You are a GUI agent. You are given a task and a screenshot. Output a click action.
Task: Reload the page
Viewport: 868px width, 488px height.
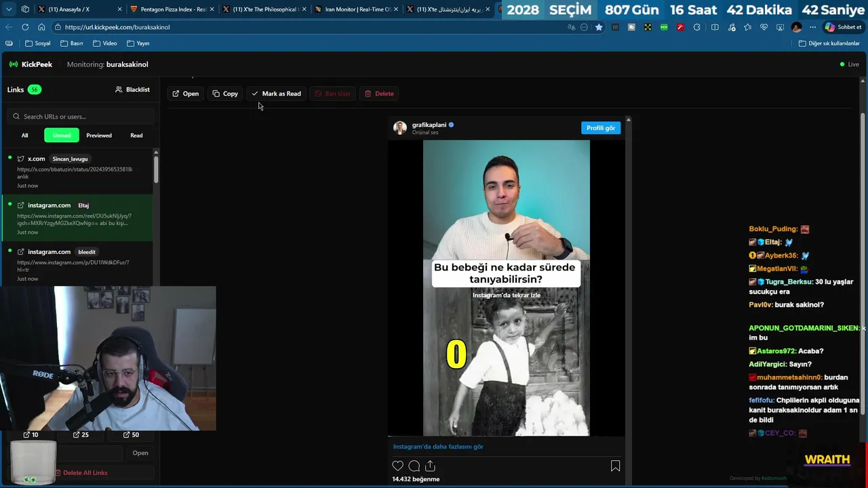point(25,27)
